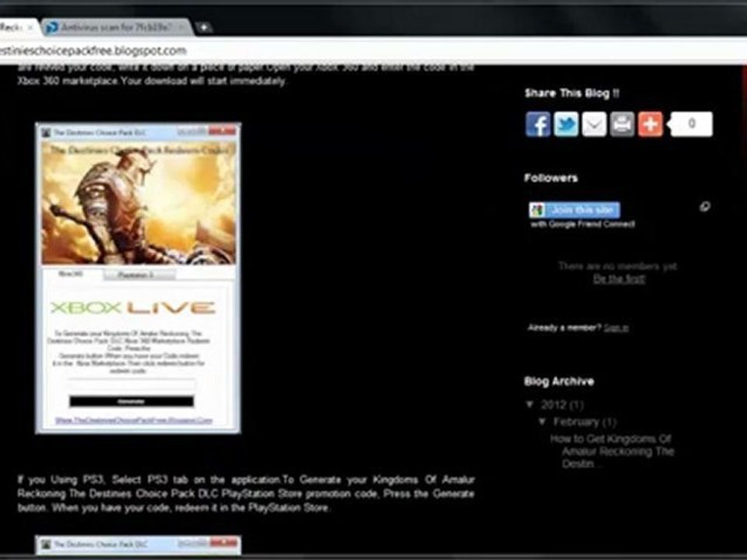Viewport: 747px width, 560px height.
Task: Click the Join this site button
Action: [574, 210]
